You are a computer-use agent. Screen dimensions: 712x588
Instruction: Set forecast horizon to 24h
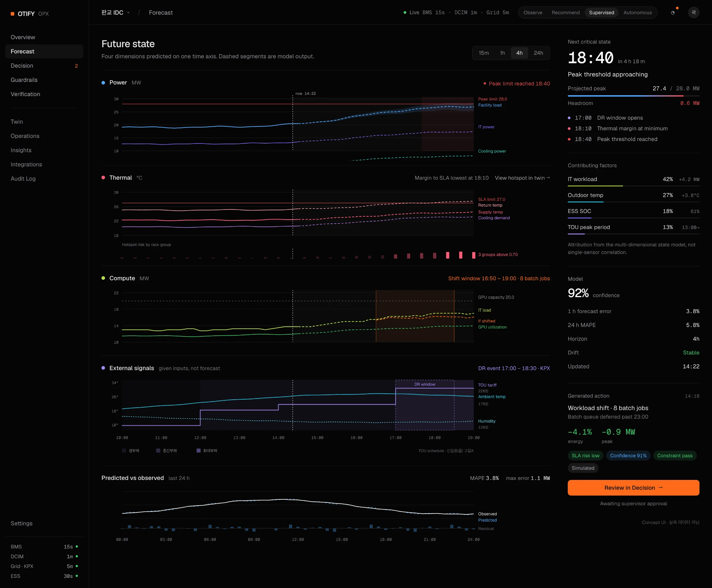pyautogui.click(x=538, y=53)
